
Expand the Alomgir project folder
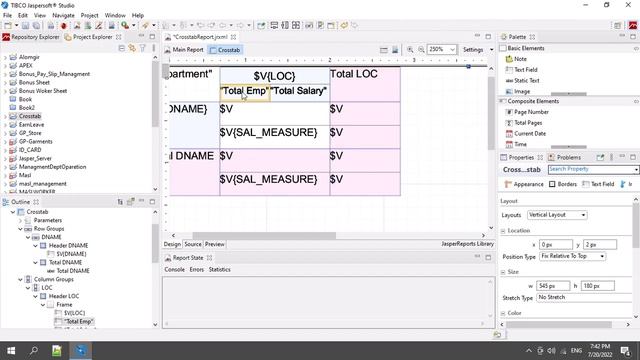point(5,57)
